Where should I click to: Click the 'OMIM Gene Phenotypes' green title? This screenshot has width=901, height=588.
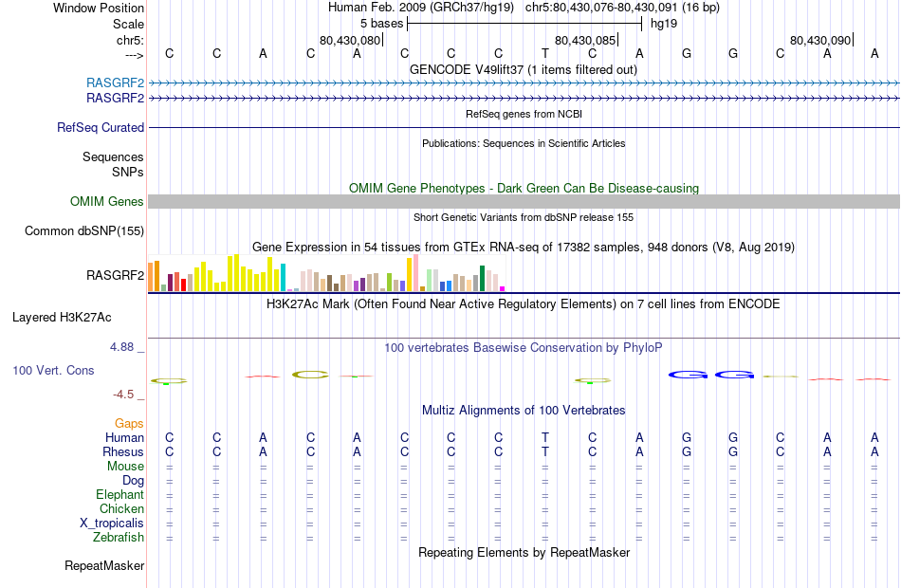(524, 188)
